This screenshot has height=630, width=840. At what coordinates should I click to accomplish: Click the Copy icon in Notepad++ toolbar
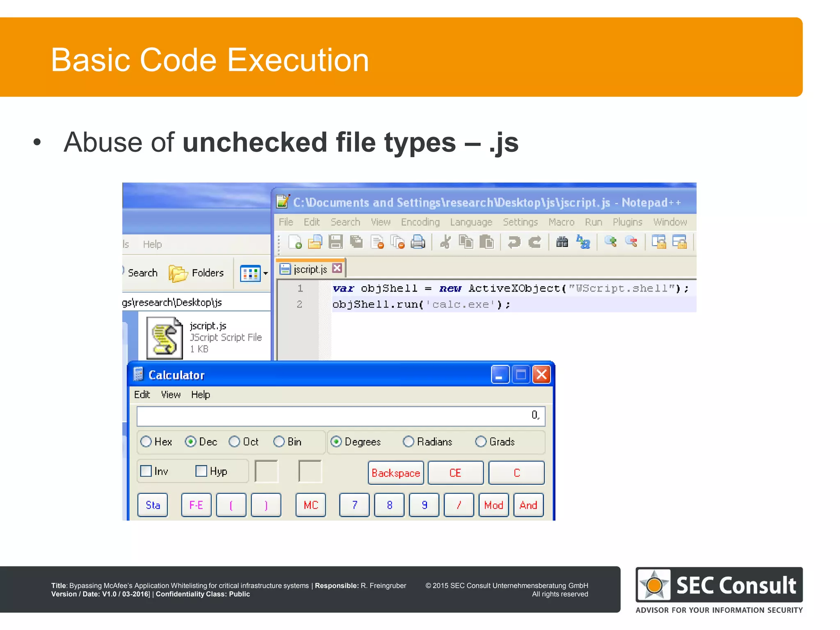(x=466, y=242)
